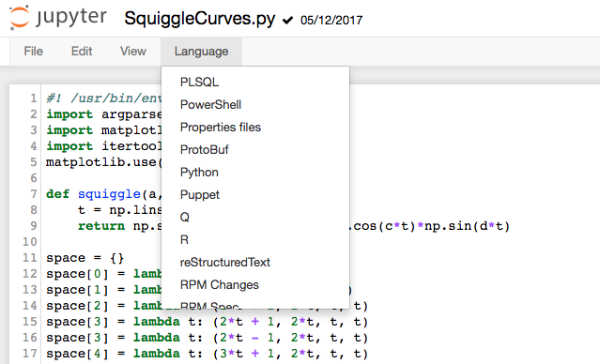Select PLSQL from the language list

255,83
